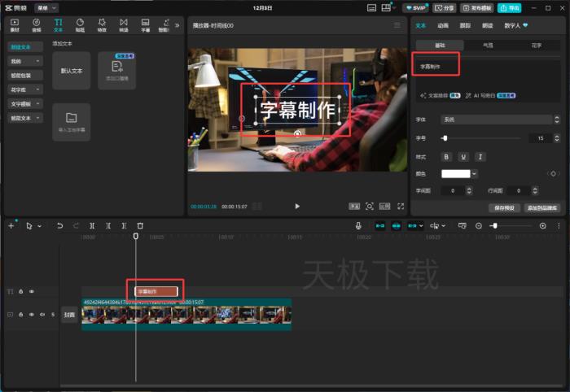Viewport: 570px width, 392px height.
Task: Click the undo arrow in timeline toolbar
Action: 59,225
